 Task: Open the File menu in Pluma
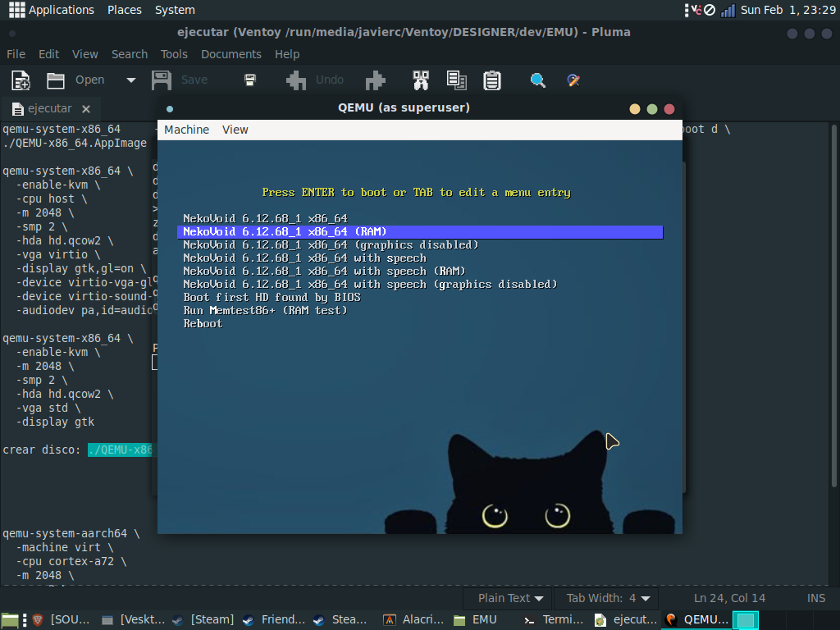[x=16, y=54]
